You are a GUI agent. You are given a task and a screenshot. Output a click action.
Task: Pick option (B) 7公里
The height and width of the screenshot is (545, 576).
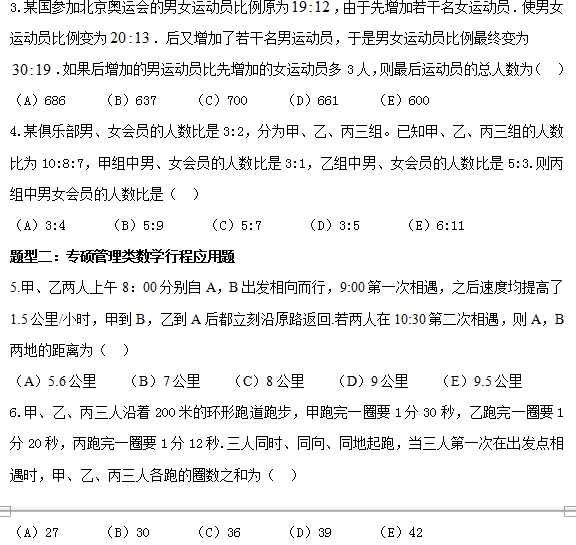[x=165, y=382]
